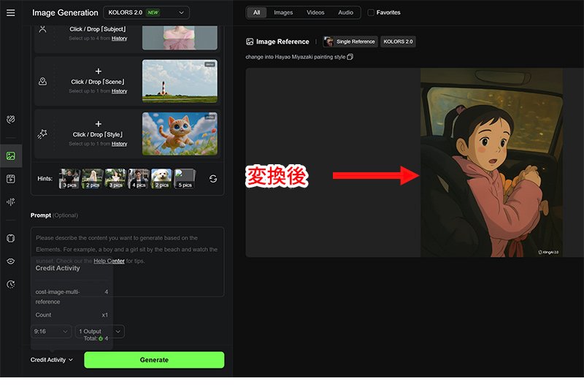Open the cube-shaped sidebar icon

pos(11,238)
